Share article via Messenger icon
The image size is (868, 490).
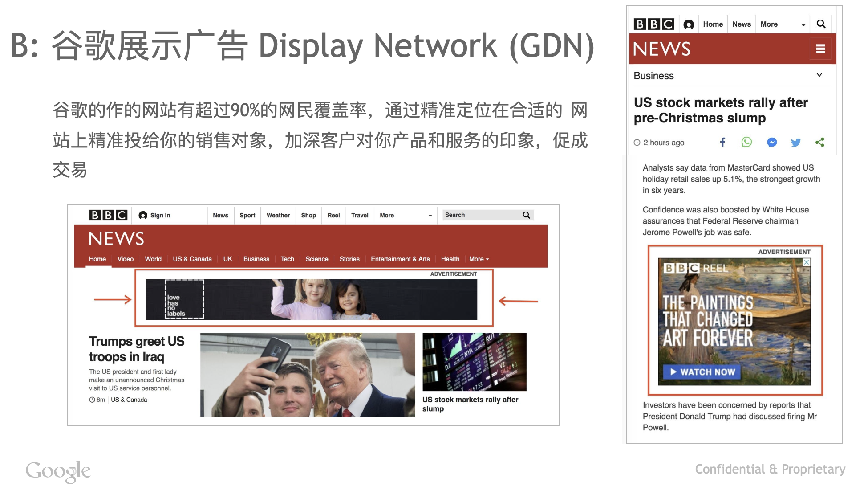coord(772,142)
